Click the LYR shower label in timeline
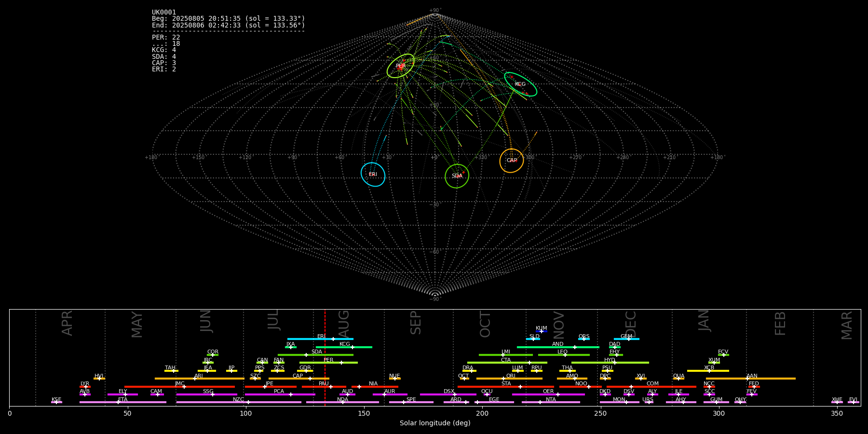This screenshot has height=434, width=868. [85, 384]
